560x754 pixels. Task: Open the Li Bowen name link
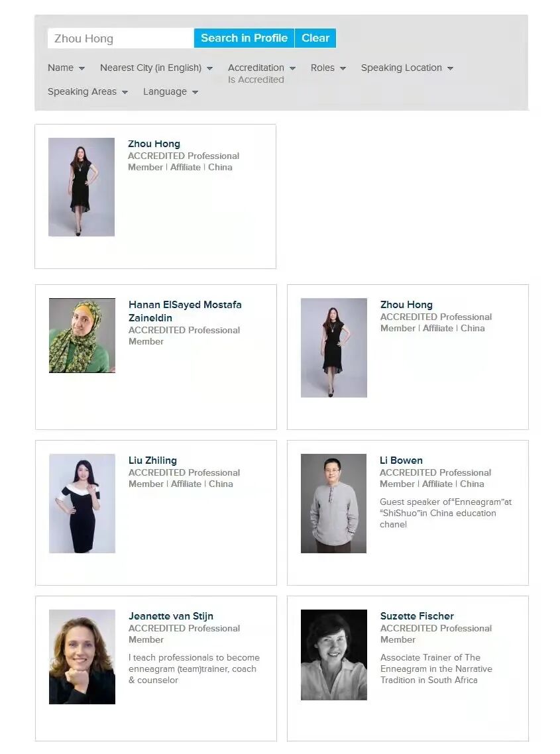[401, 460]
